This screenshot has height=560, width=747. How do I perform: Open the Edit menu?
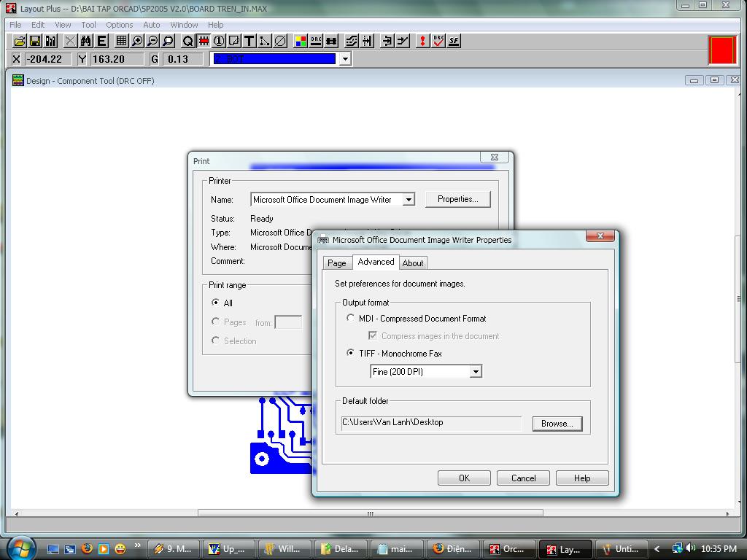click(x=38, y=25)
